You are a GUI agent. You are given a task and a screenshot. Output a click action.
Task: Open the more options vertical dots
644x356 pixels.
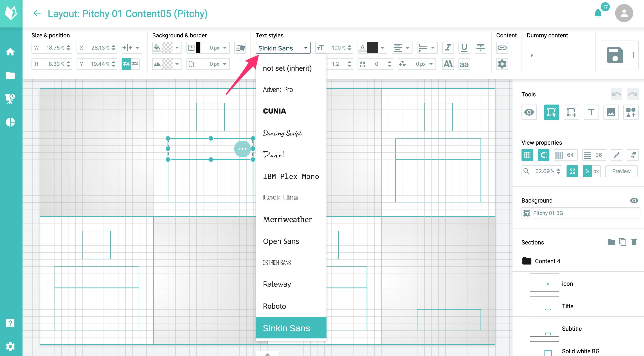pos(633,55)
